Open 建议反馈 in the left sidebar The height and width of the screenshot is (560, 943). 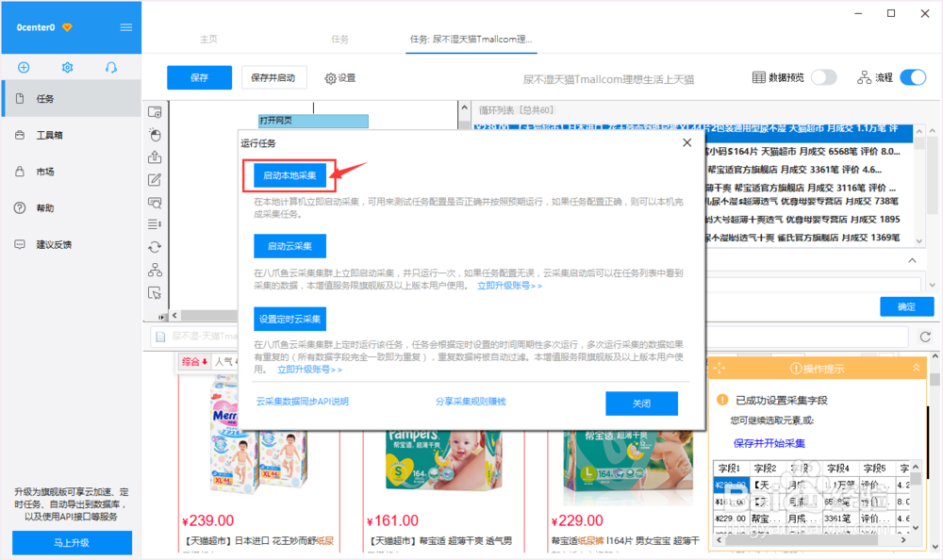click(71, 245)
